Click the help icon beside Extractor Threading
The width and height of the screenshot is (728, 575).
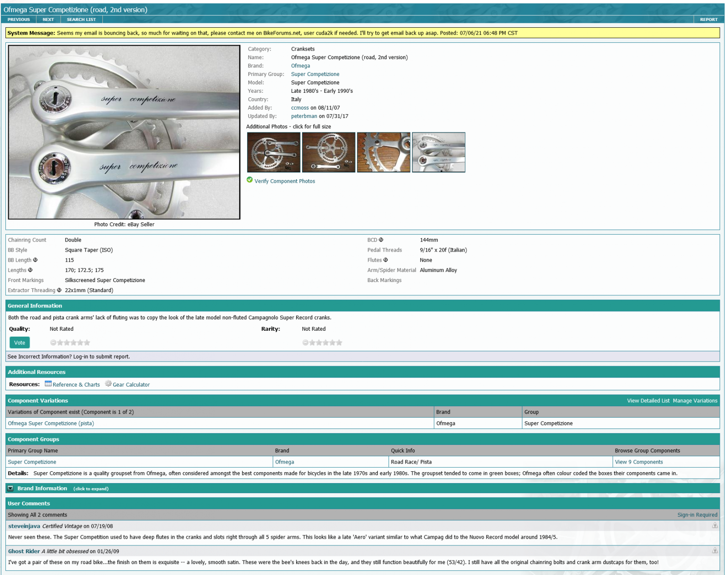[59, 290]
